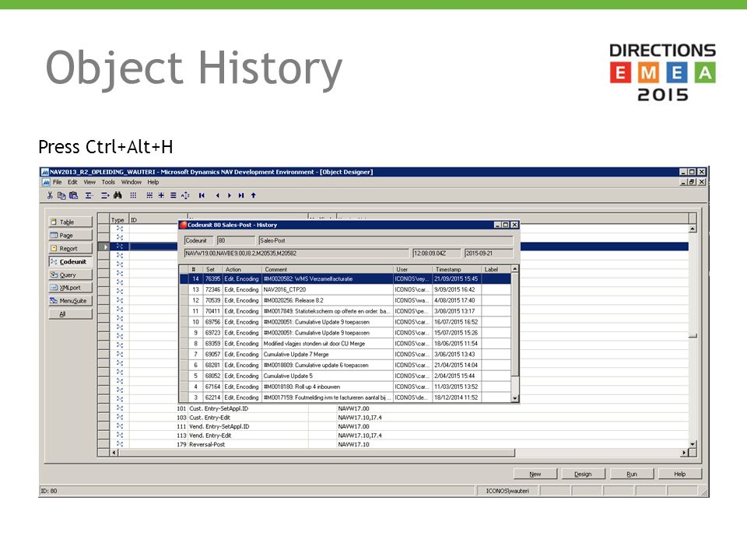Click the History list scroll-up arrow

[x=514, y=270]
